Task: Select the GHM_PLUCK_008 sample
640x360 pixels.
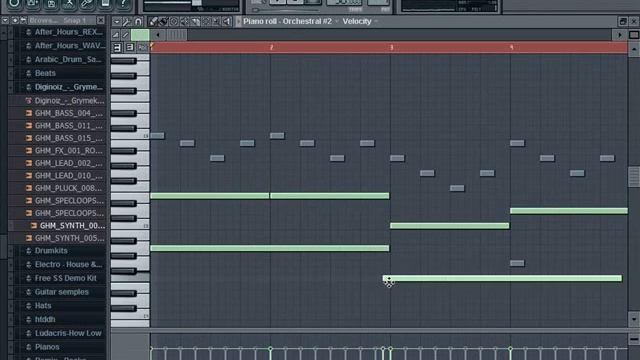Action: pos(65,188)
